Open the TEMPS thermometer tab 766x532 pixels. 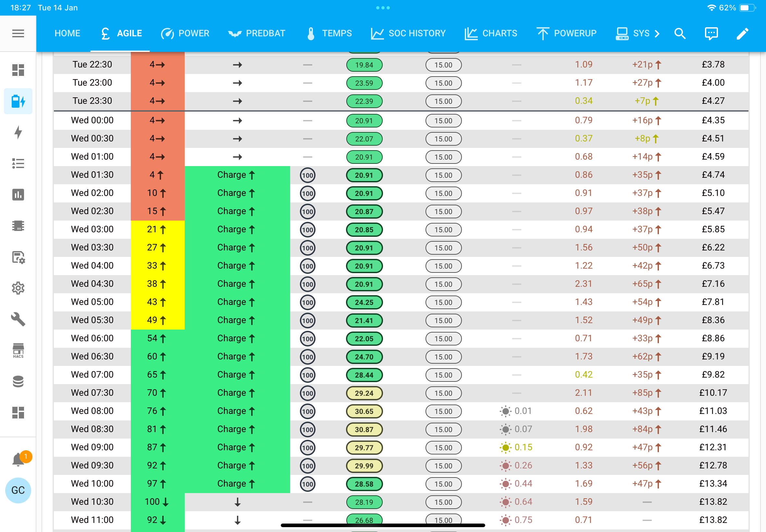tap(329, 33)
